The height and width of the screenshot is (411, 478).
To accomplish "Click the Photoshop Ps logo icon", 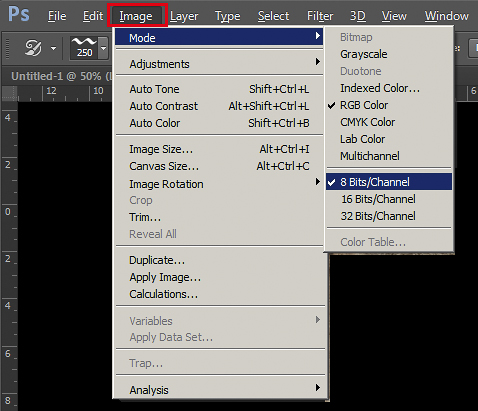I will click(x=19, y=14).
